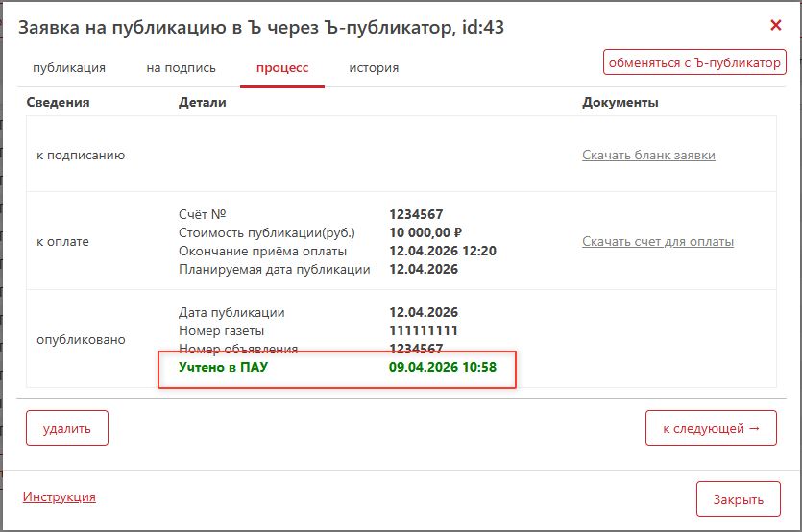Click the Документы column header

[x=620, y=103]
